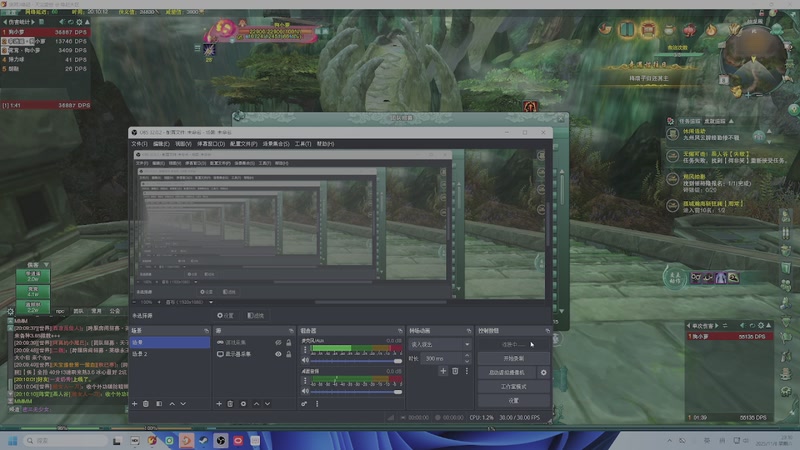Increase the 300 ms transition duration
The image size is (800, 450).
[467, 356]
